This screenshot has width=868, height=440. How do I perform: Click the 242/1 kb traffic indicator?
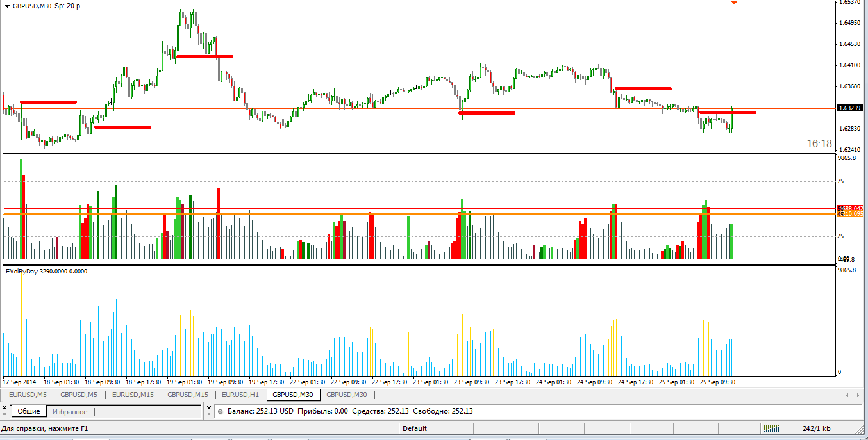pyautogui.click(x=816, y=428)
